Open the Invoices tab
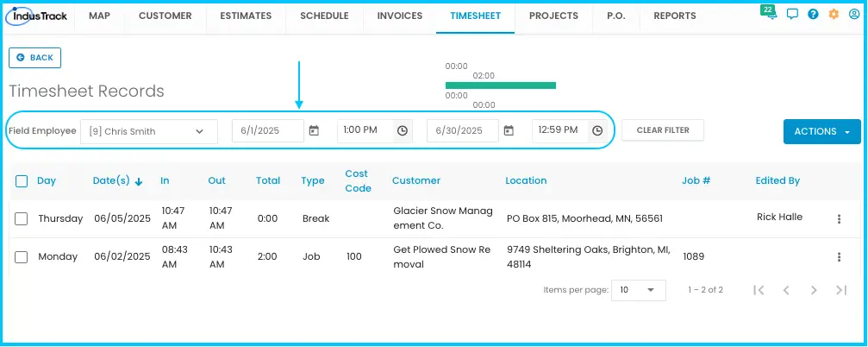This screenshot has width=868, height=347. pyautogui.click(x=400, y=16)
